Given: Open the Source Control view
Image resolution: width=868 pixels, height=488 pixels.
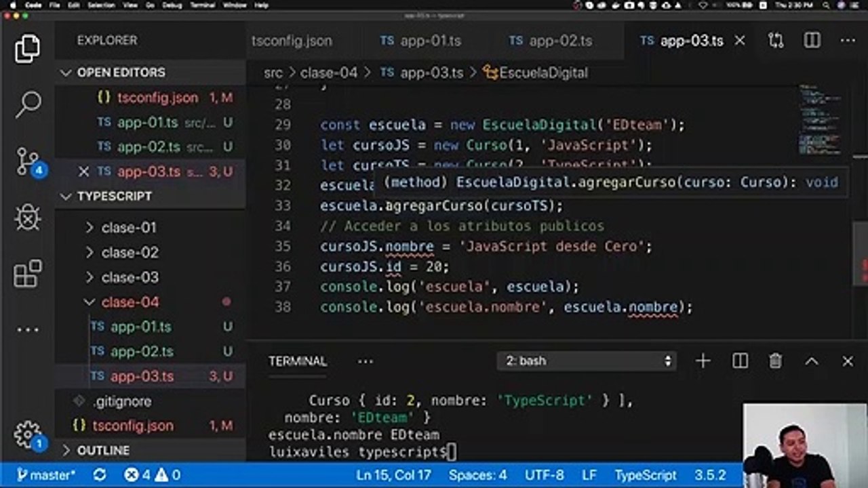Looking at the screenshot, I should click(x=28, y=161).
